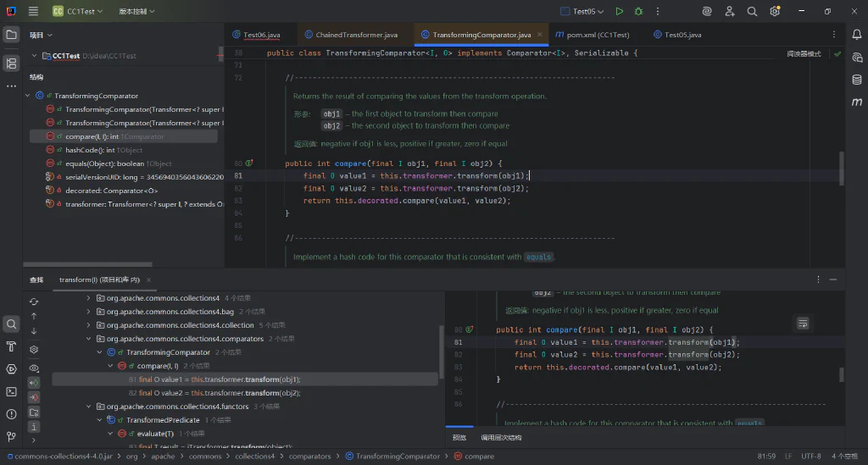
Task: Open the project view selector dropdown
Action: [x=41, y=35]
